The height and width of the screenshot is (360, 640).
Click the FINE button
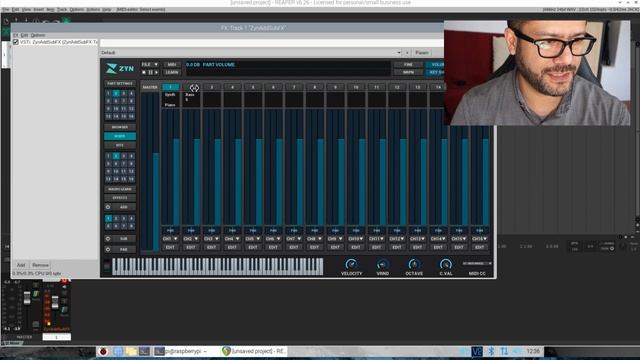coord(408,64)
